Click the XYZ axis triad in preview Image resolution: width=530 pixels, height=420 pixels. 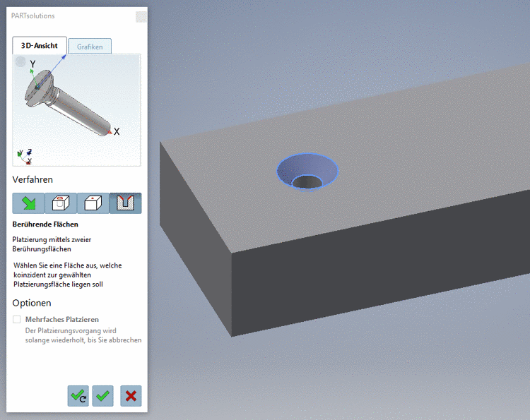(25, 157)
